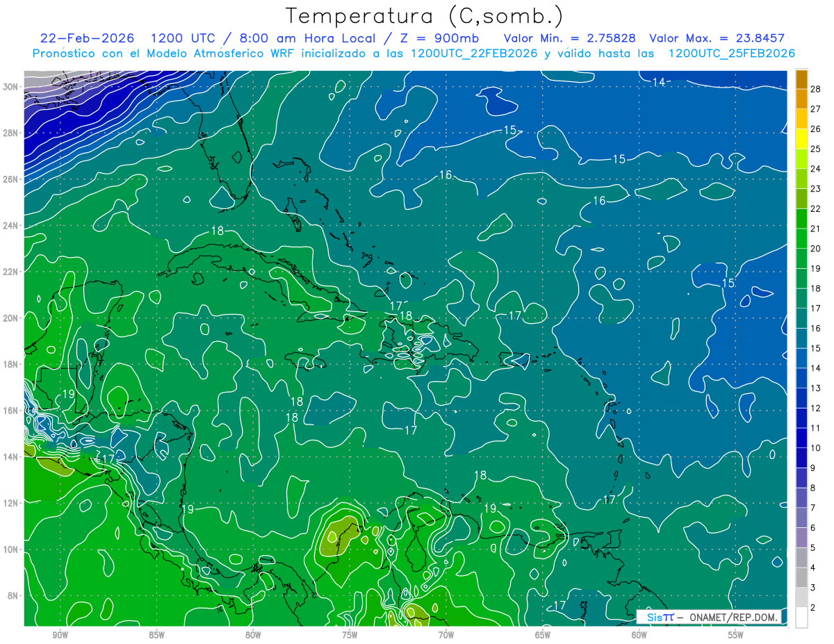The height and width of the screenshot is (644, 834).
Task: Click the "18N" latitude axis label
Action: click(x=10, y=364)
